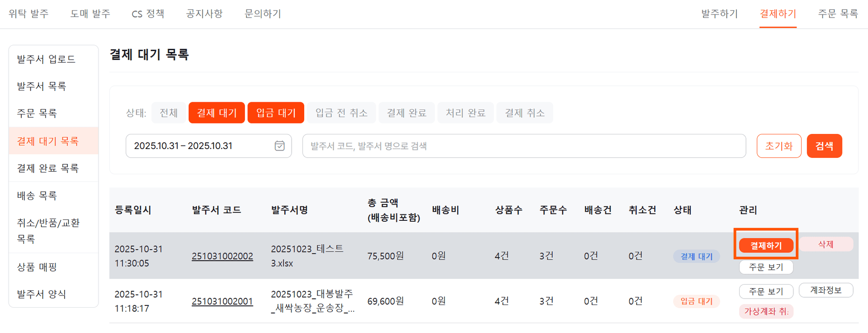The image size is (868, 333).
Task: Open the CS 정책 menu item
Action: click(147, 14)
